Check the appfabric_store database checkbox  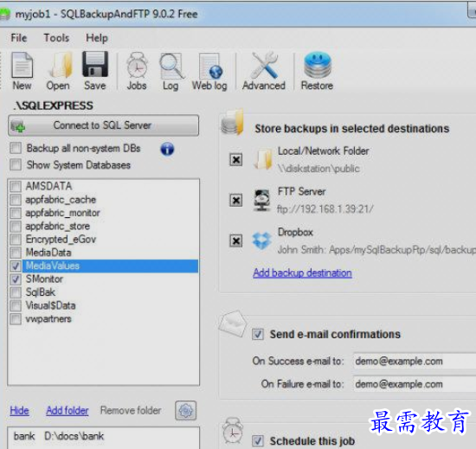pos(16,227)
